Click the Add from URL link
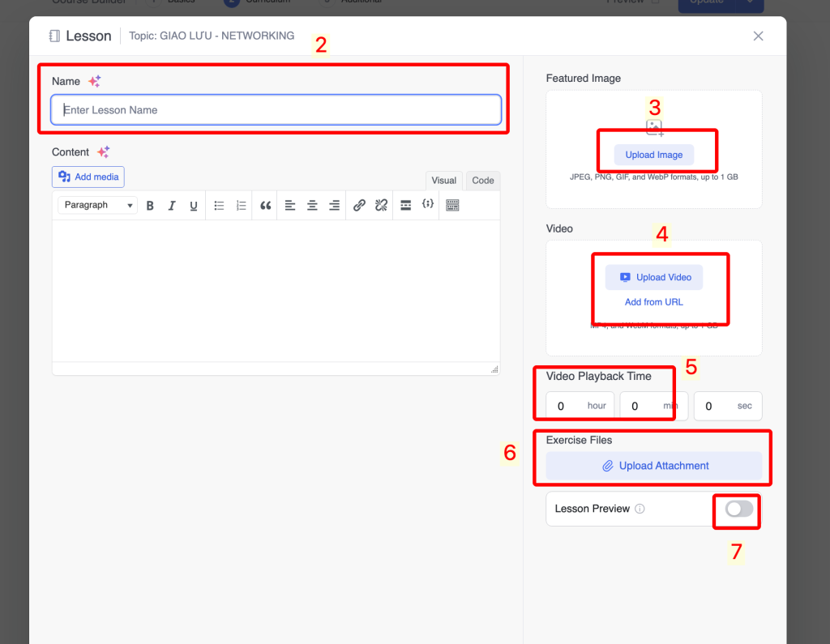The height and width of the screenshot is (644, 830). [x=654, y=302]
